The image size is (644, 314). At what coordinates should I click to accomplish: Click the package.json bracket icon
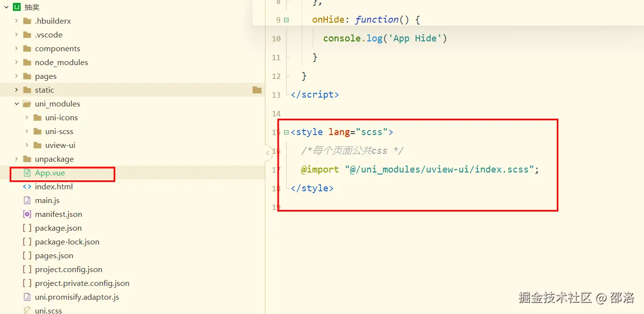27,228
